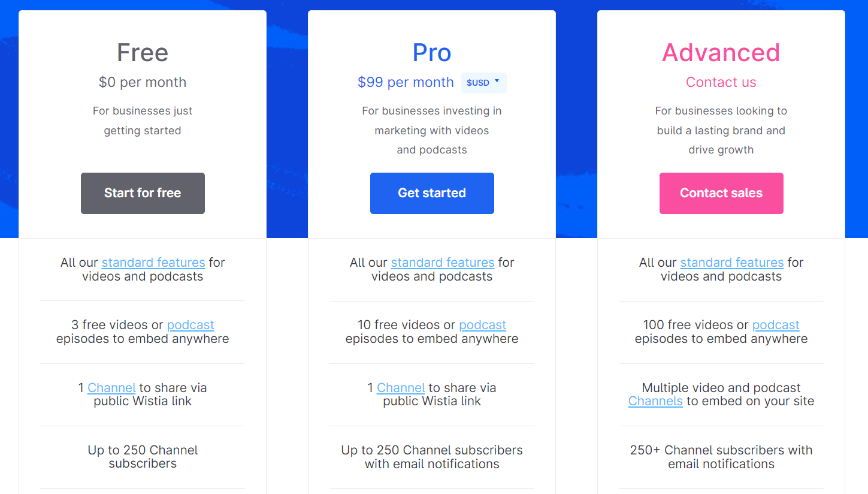Viewport: 868px width, 494px height.
Task: Click the podcast link in the Advanced plan
Action: (775, 324)
